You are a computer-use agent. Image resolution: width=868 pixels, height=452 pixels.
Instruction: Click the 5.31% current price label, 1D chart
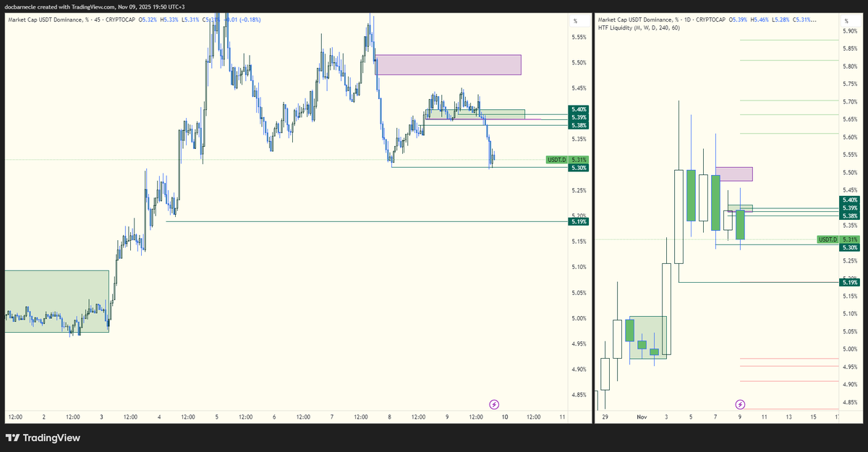[848, 239]
